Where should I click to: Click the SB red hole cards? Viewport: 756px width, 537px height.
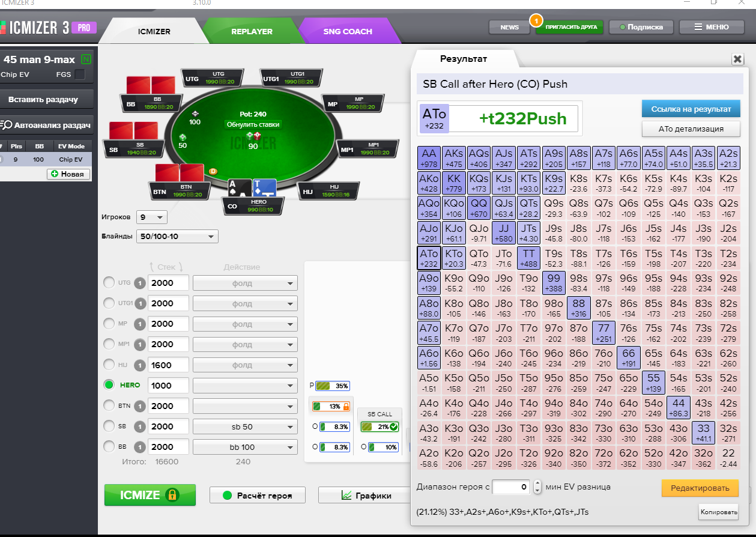pyautogui.click(x=133, y=131)
